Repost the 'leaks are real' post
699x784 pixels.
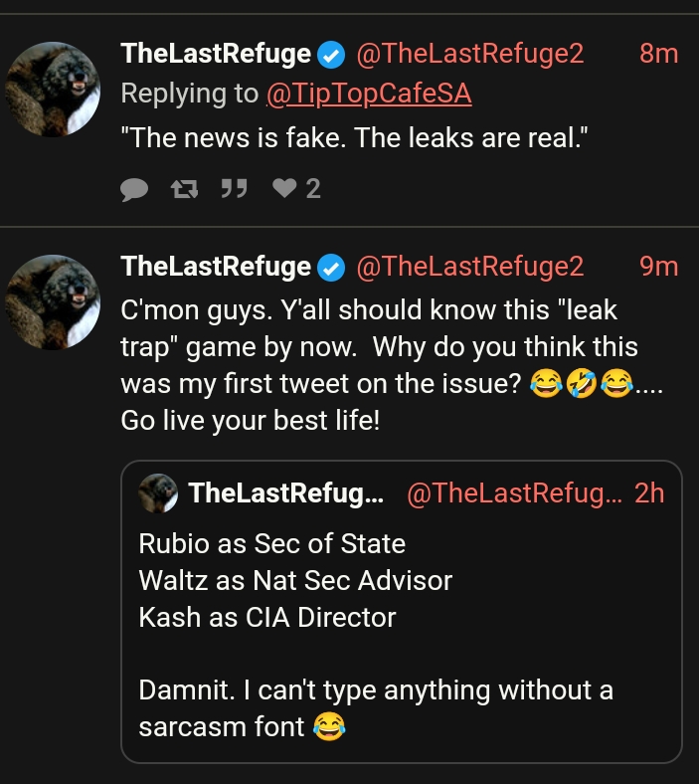(x=183, y=188)
